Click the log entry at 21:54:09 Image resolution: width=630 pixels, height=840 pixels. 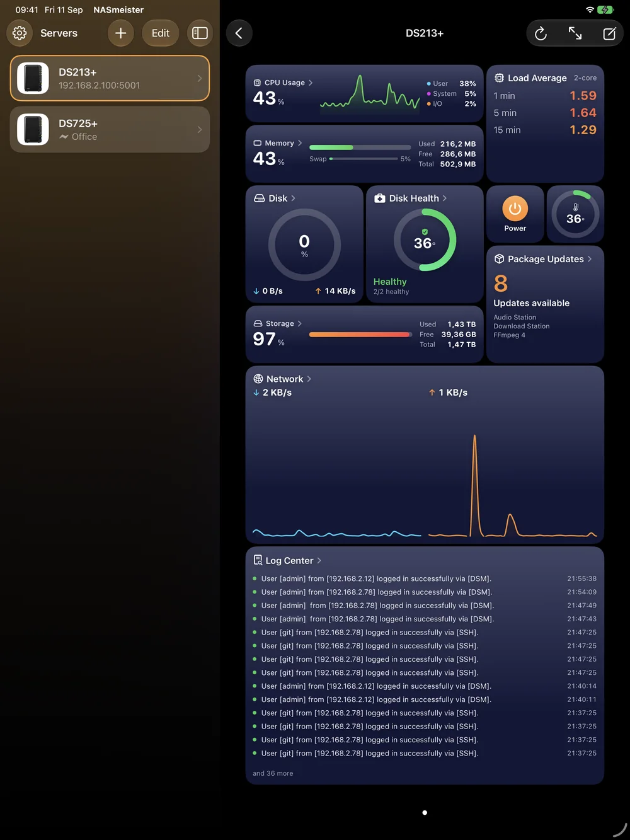click(425, 592)
